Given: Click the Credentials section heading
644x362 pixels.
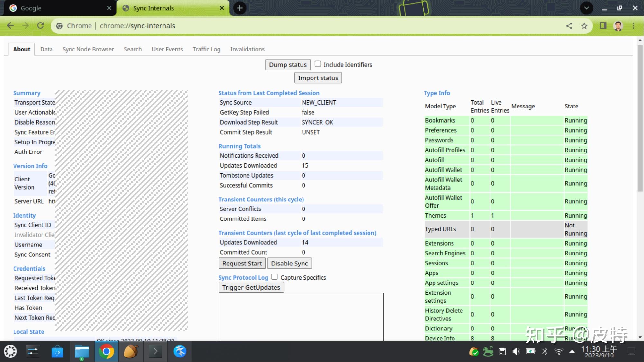Looking at the screenshot, I should click(x=29, y=269).
